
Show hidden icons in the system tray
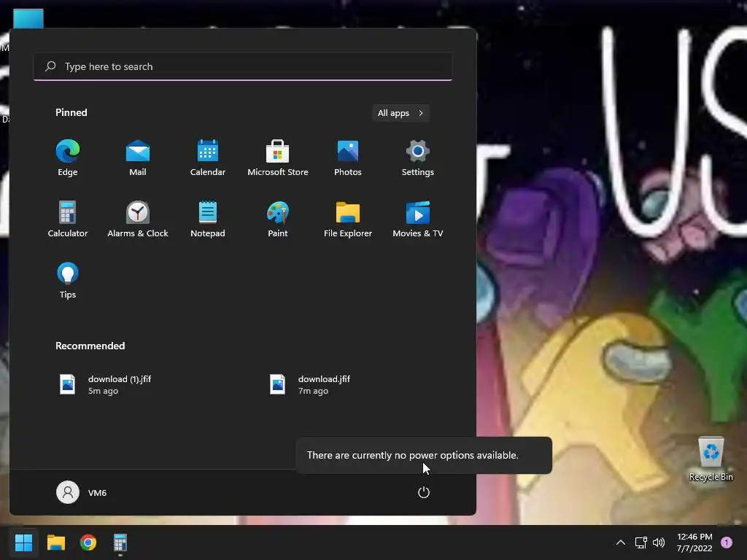(621, 542)
